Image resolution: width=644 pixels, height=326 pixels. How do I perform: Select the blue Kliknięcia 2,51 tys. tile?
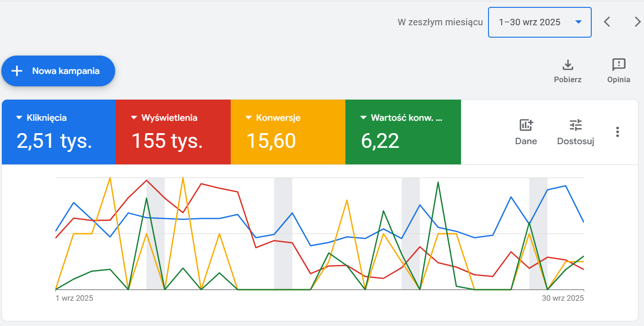pos(59,132)
